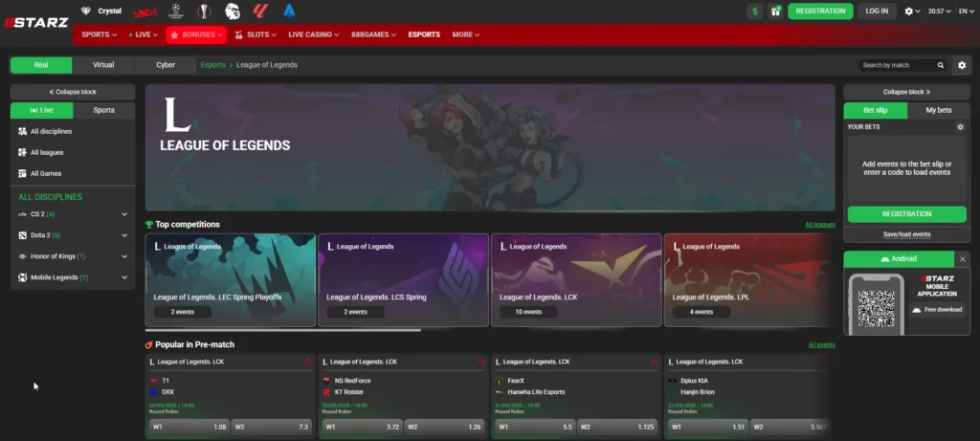This screenshot has height=441, width=980.
Task: Select the Real tab
Action: tap(41, 65)
